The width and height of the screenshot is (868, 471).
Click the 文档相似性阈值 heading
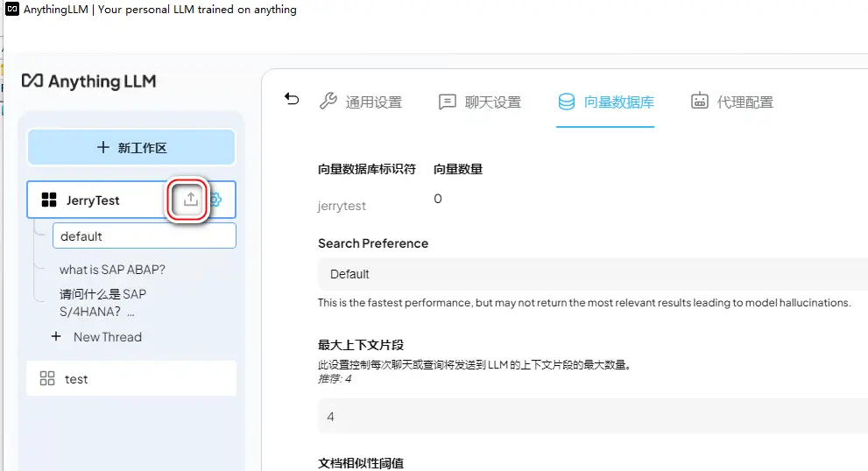(x=361, y=463)
